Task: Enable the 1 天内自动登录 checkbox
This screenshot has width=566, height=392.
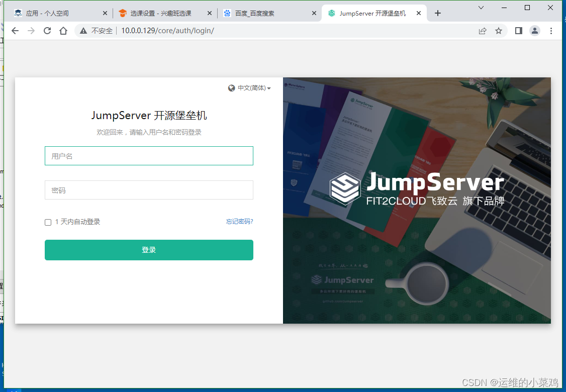Action: tap(48, 222)
